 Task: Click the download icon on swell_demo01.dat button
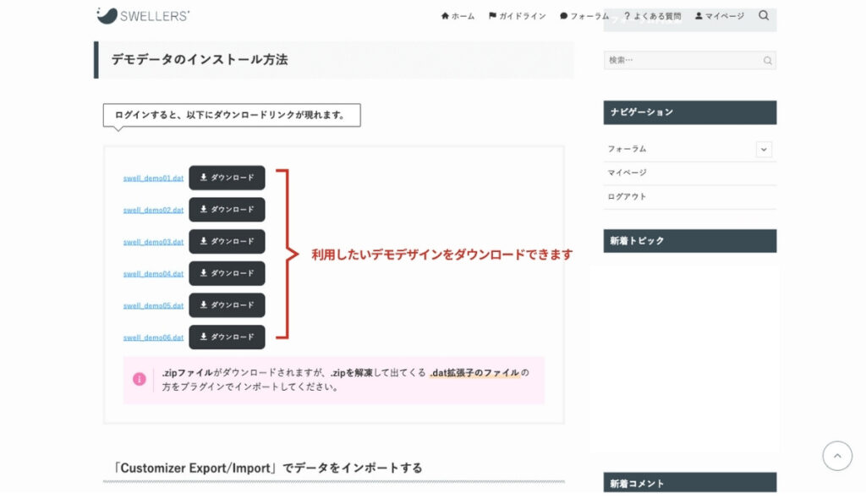coord(204,178)
